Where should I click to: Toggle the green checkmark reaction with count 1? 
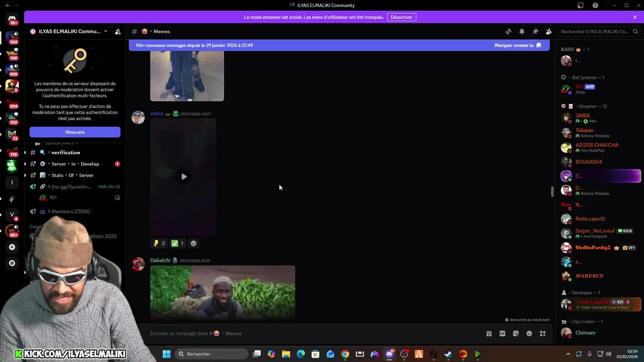click(178, 243)
